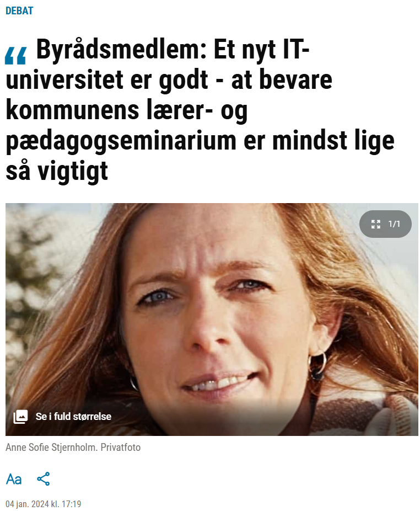Click the image gallery icon on photo

(20, 417)
